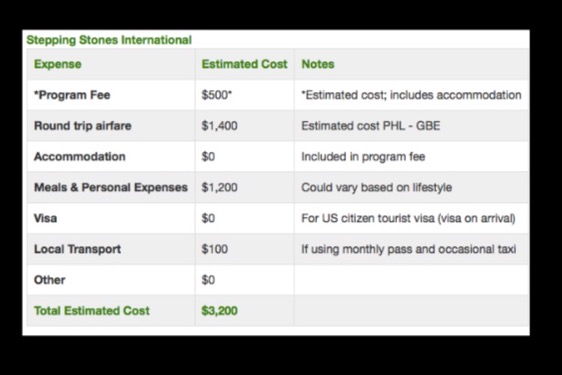
Task: Click the $1,200 meals cost cell
Action: point(219,188)
